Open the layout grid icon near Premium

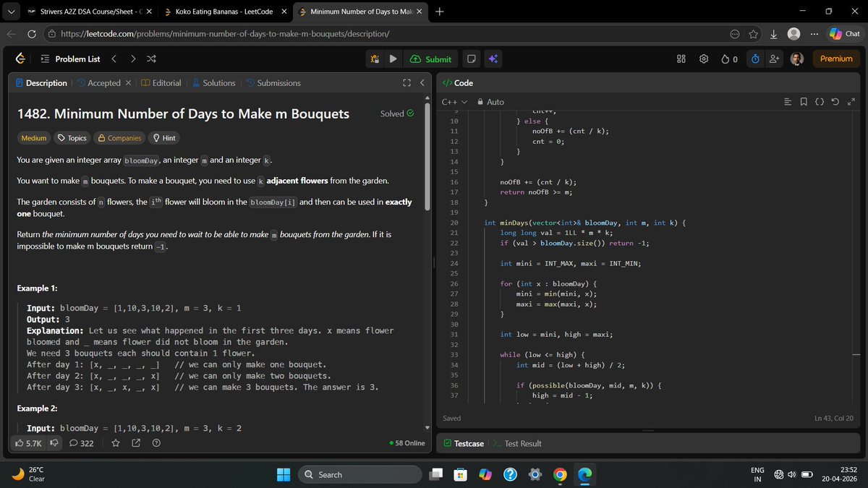point(681,59)
